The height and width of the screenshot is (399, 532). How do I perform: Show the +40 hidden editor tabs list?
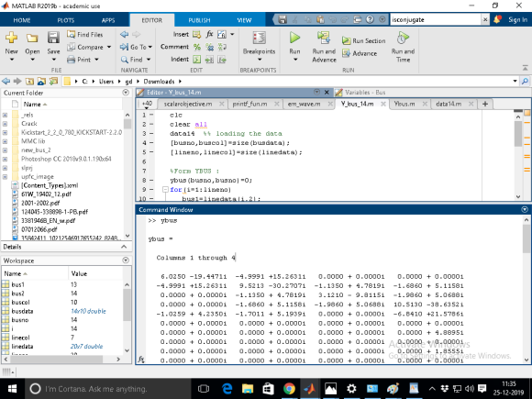tap(147, 105)
